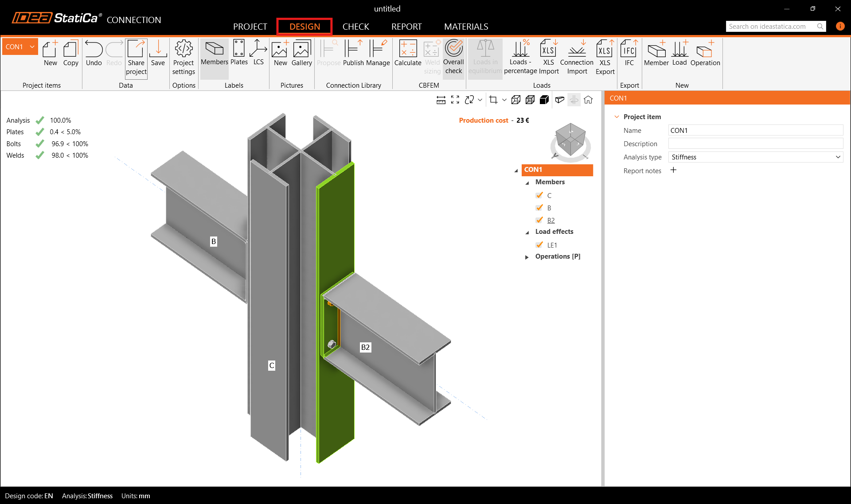Click the Description input field
The image size is (851, 504).
[x=755, y=143]
